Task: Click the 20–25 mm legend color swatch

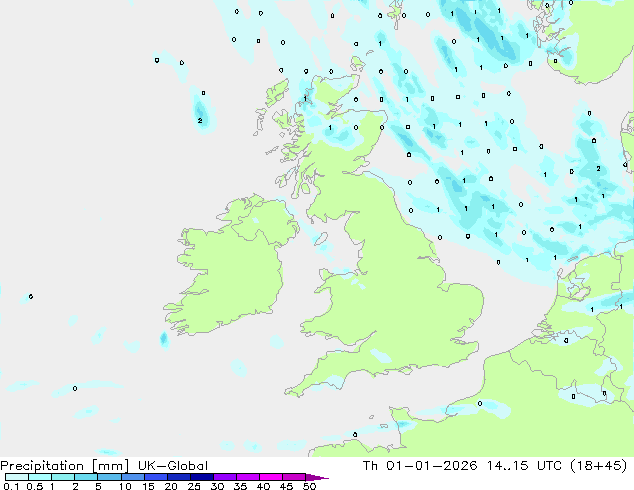Action: (178, 477)
